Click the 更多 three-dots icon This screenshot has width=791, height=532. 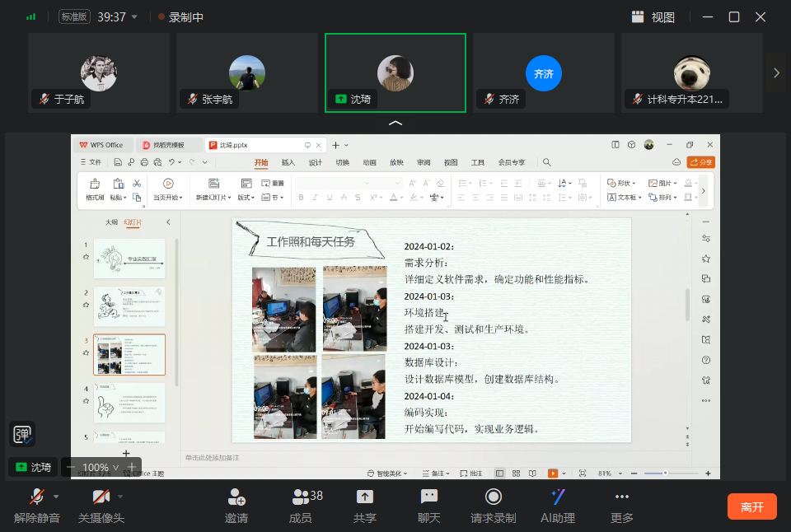coord(622,497)
